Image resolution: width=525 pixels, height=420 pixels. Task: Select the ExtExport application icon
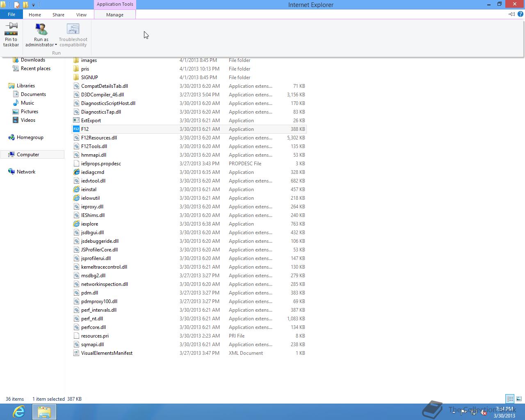coord(76,121)
